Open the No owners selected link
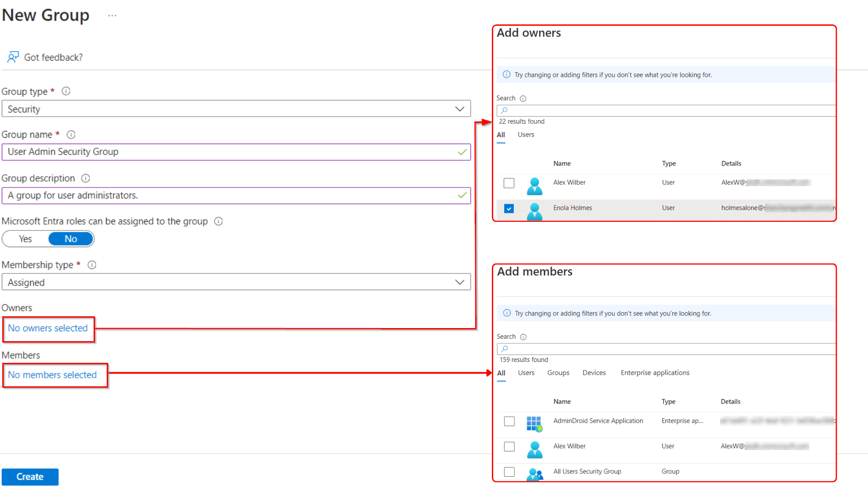Image resolution: width=868 pixels, height=488 pixels. [x=47, y=328]
